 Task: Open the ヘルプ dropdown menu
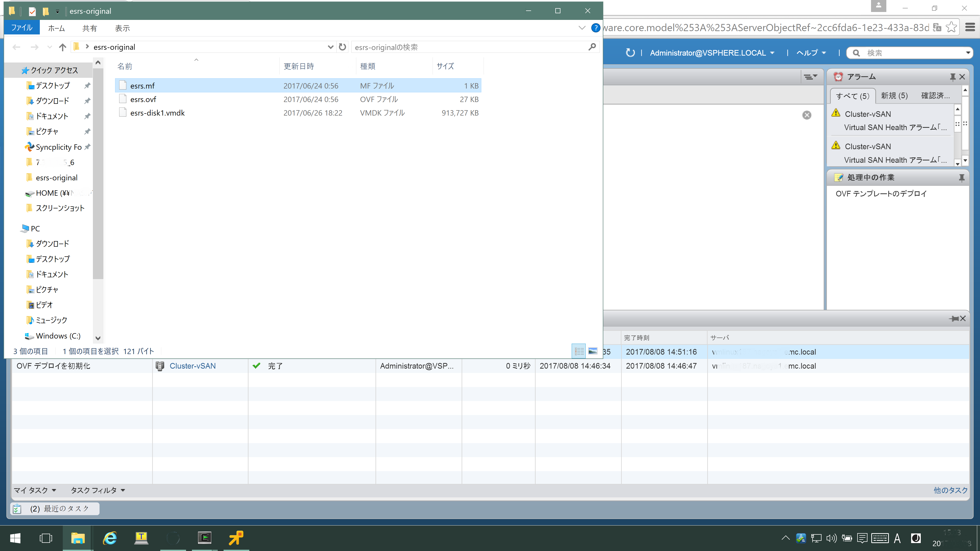pos(811,53)
